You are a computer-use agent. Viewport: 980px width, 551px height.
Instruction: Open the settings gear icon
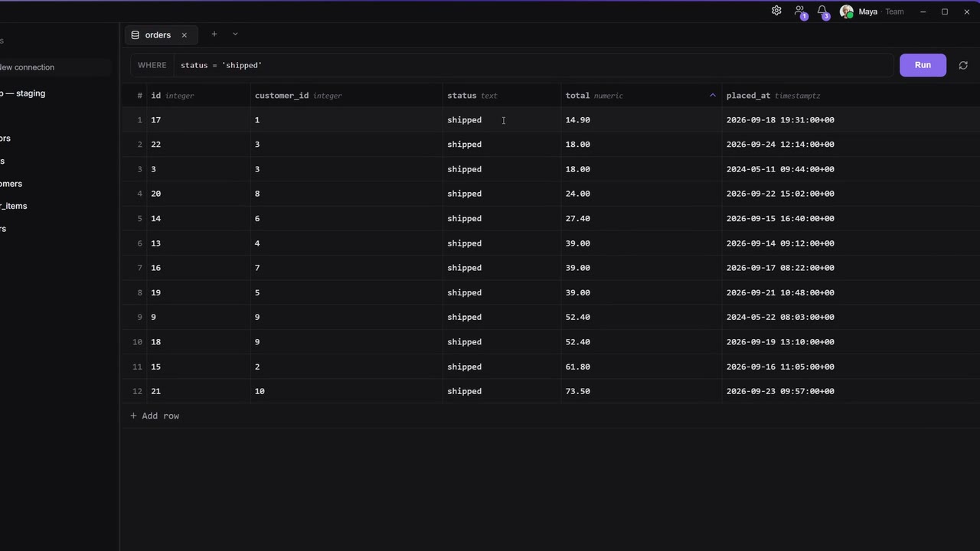coord(776,11)
